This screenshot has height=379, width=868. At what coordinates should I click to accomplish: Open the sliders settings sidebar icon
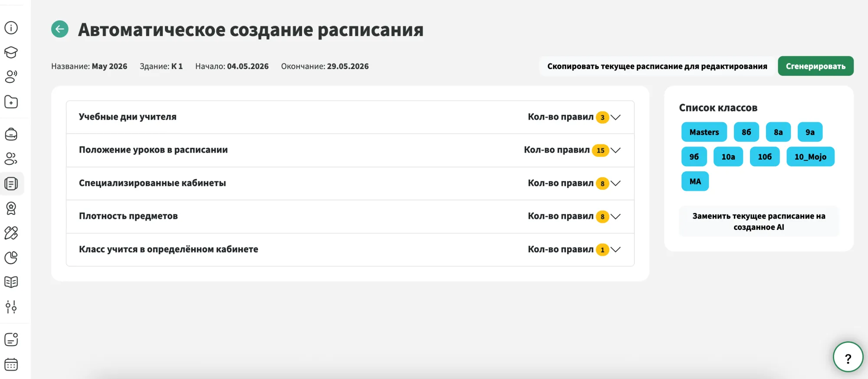click(11, 307)
